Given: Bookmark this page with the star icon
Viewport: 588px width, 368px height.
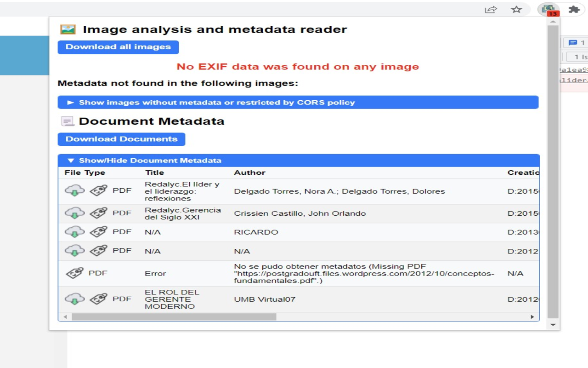Looking at the screenshot, I should pyautogui.click(x=517, y=9).
